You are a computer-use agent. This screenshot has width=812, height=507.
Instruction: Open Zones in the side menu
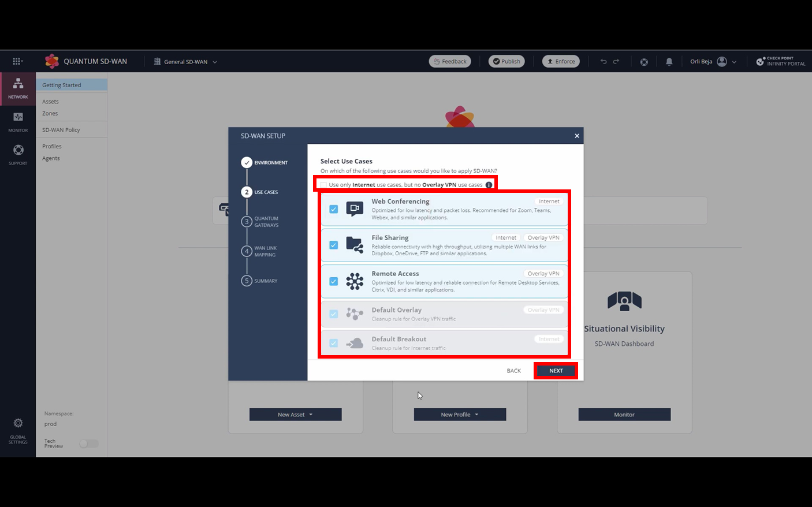50,114
